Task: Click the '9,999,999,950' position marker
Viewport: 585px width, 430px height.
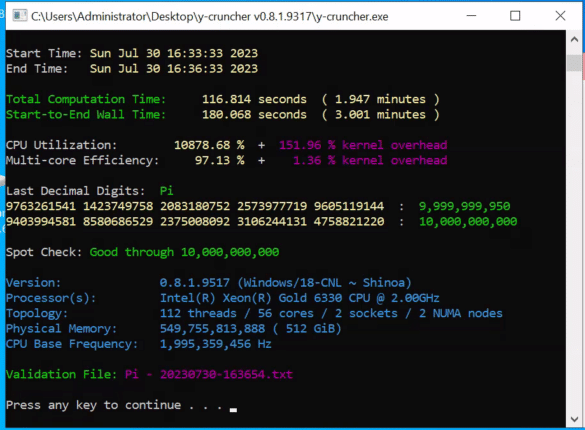Action: coord(464,206)
